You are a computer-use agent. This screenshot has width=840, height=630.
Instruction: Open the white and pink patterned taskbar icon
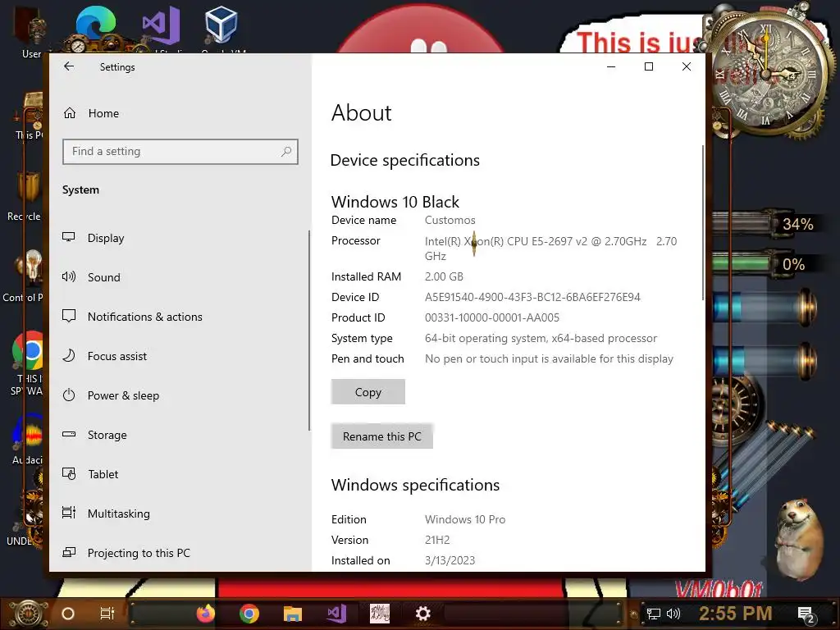[x=380, y=614]
